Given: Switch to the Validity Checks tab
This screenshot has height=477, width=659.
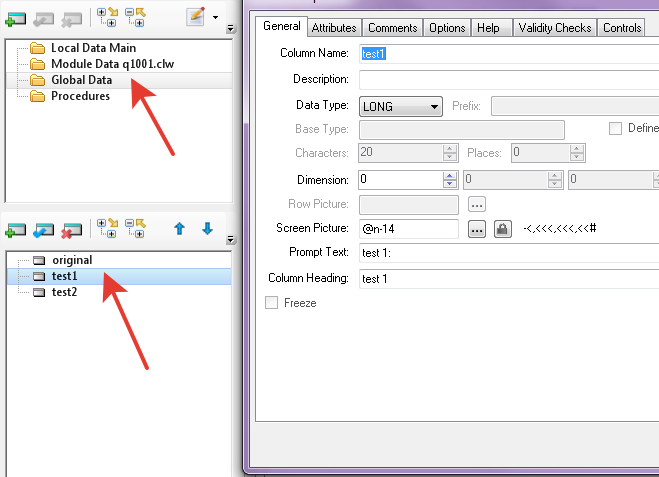Looking at the screenshot, I should (554, 28).
